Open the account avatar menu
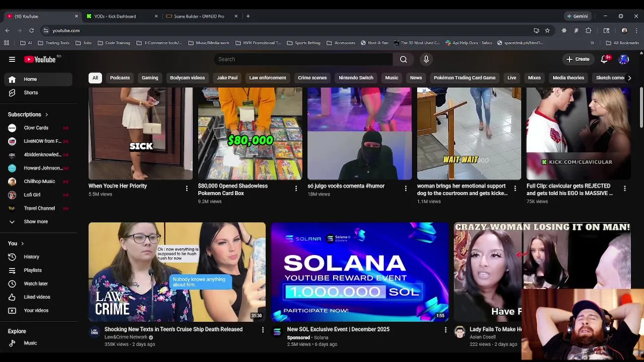This screenshot has height=362, width=644. click(x=624, y=59)
